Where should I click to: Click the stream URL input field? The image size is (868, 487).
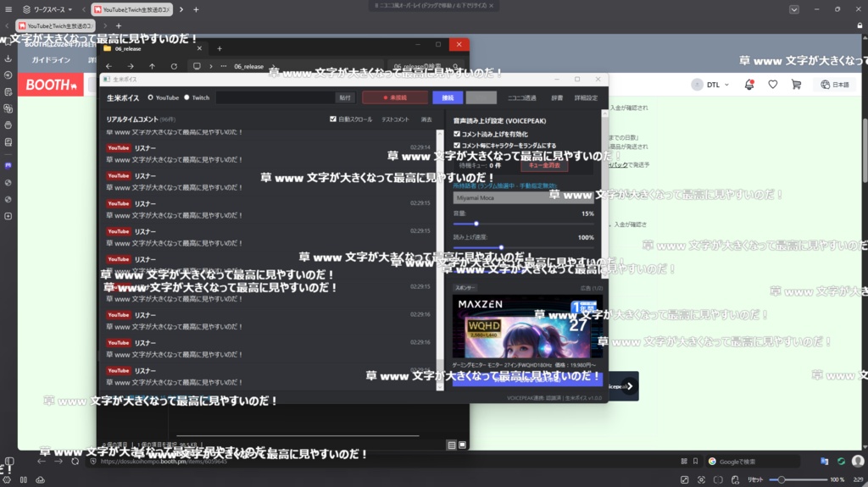[275, 98]
